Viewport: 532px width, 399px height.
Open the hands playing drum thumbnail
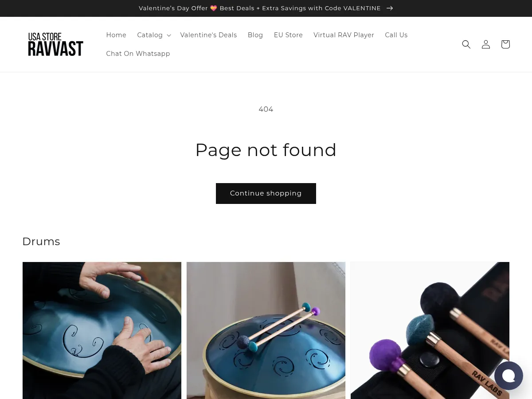click(x=102, y=330)
